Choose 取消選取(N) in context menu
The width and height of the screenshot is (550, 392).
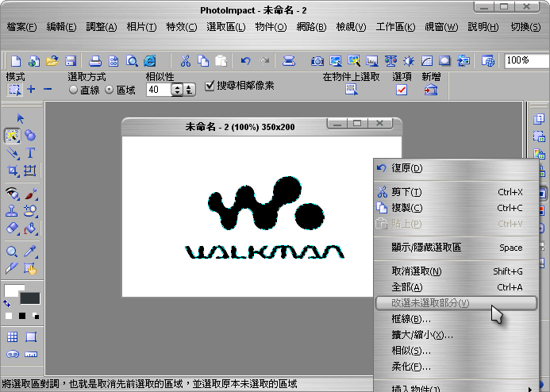pyautogui.click(x=456, y=271)
